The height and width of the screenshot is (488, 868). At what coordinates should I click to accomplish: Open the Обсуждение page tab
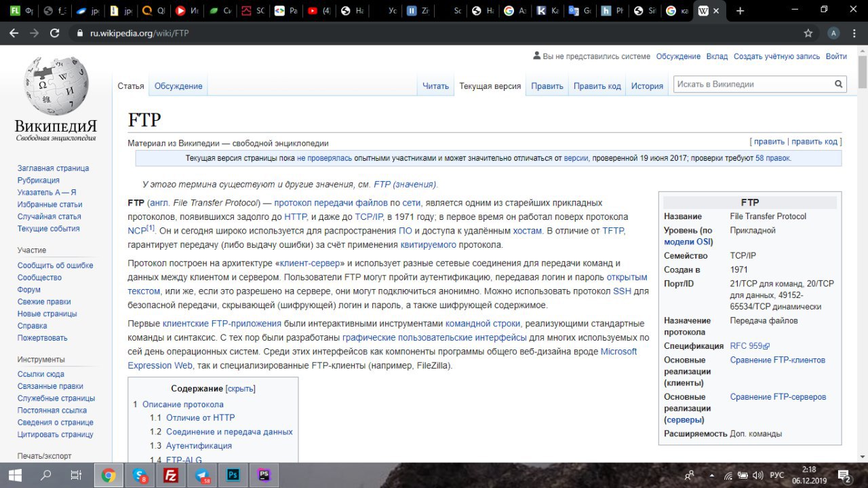(178, 86)
